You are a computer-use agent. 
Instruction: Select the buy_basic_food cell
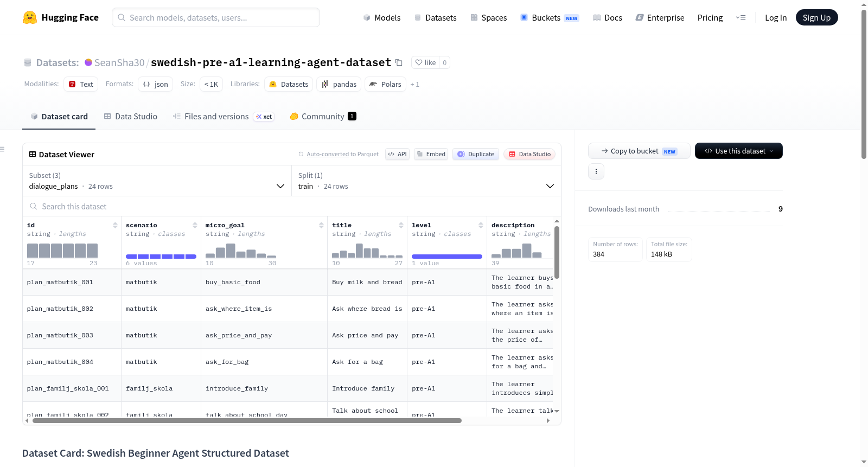click(264, 282)
